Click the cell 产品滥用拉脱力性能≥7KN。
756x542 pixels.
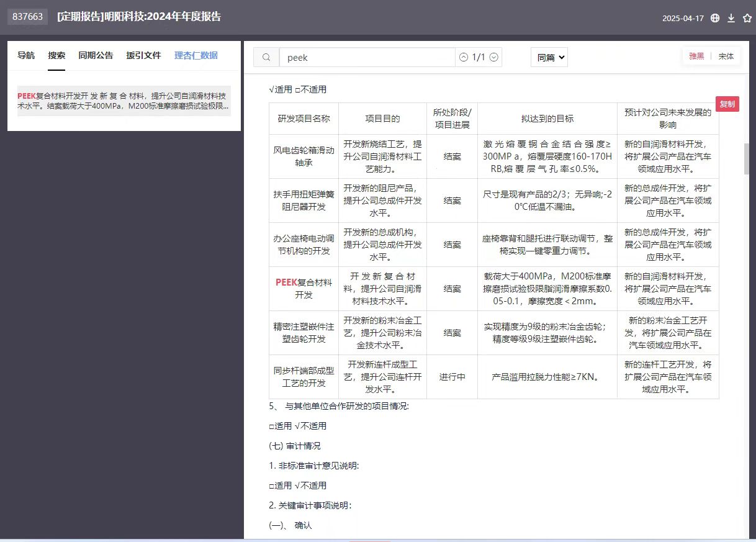click(x=547, y=377)
